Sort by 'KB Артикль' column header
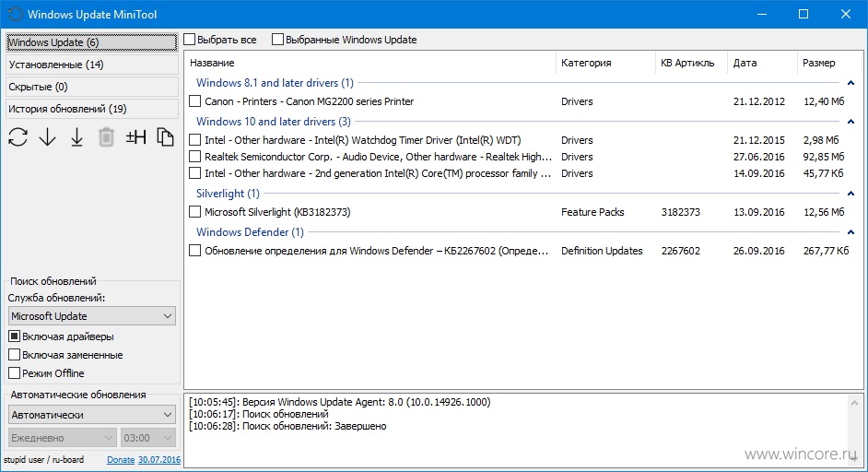 pos(691,63)
